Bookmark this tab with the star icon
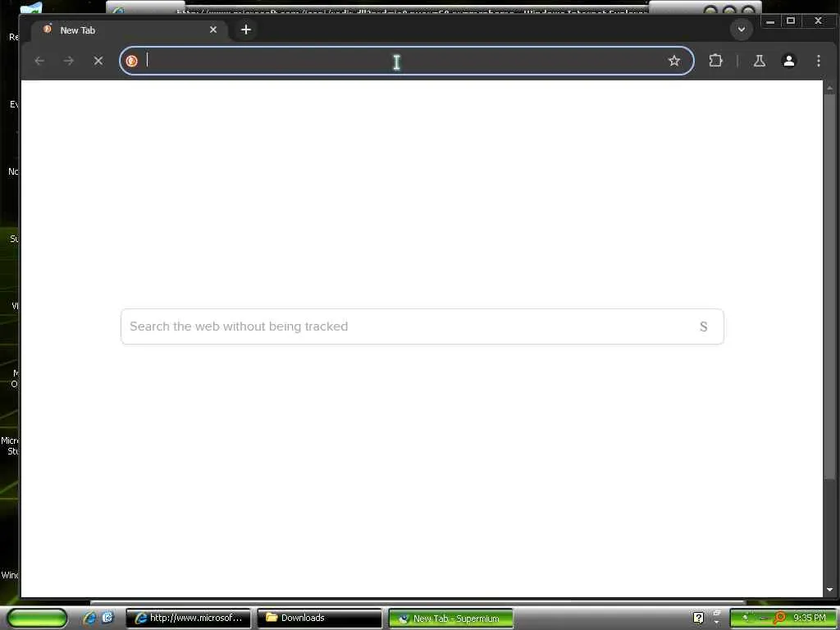Image resolution: width=840 pixels, height=630 pixels. (x=674, y=61)
